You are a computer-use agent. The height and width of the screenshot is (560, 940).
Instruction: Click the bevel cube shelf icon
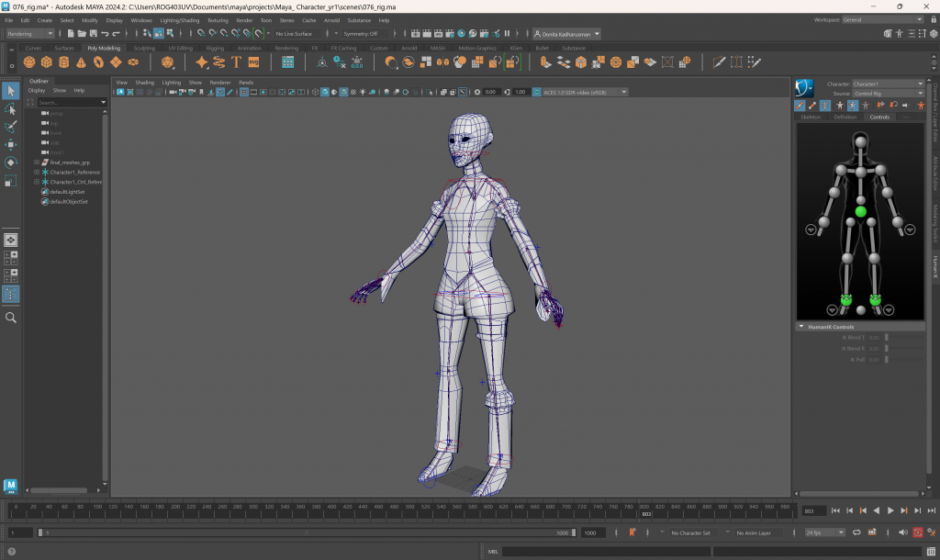point(580,62)
